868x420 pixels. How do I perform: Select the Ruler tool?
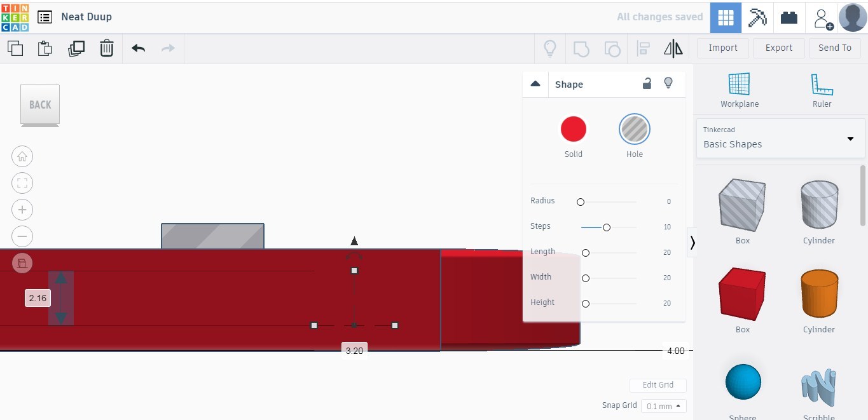pyautogui.click(x=822, y=90)
